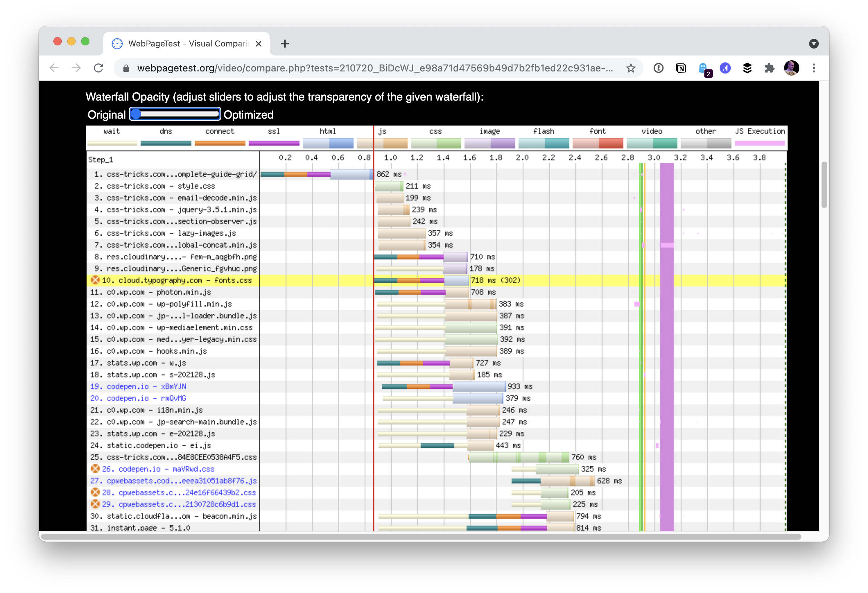Open the codepen.io xBmYJN request link
The image size is (868, 593).
(146, 386)
